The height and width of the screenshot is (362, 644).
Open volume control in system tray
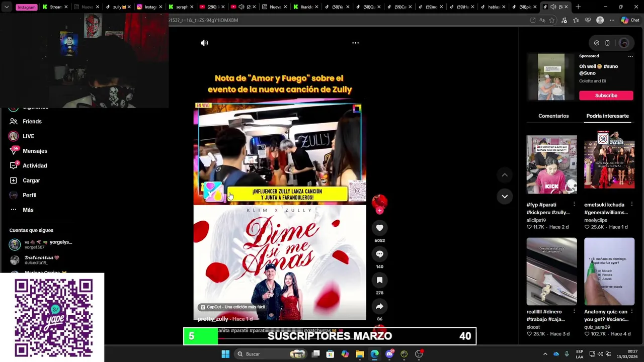pos(600,354)
